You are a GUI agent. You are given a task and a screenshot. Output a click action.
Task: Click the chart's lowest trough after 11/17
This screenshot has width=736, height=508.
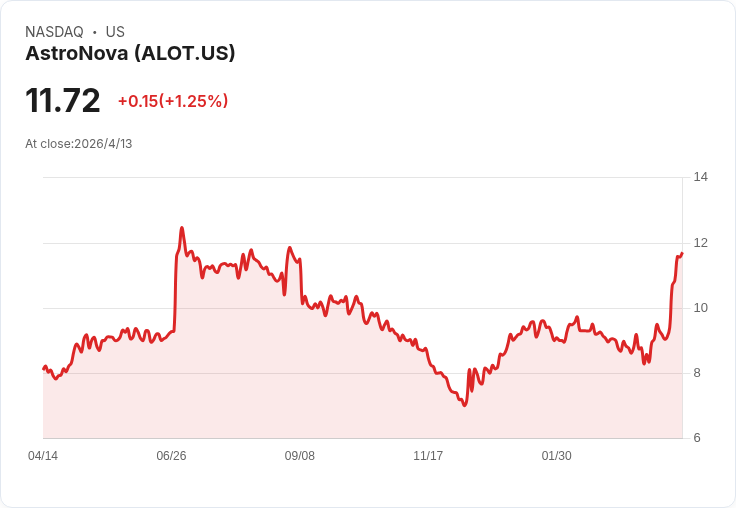point(465,405)
